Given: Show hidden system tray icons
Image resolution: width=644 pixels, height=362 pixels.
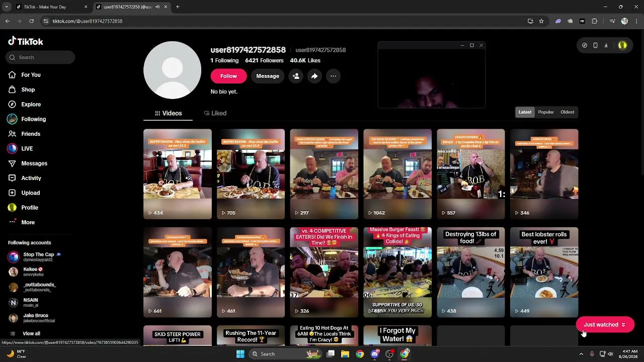Looking at the screenshot, I should [581, 354].
